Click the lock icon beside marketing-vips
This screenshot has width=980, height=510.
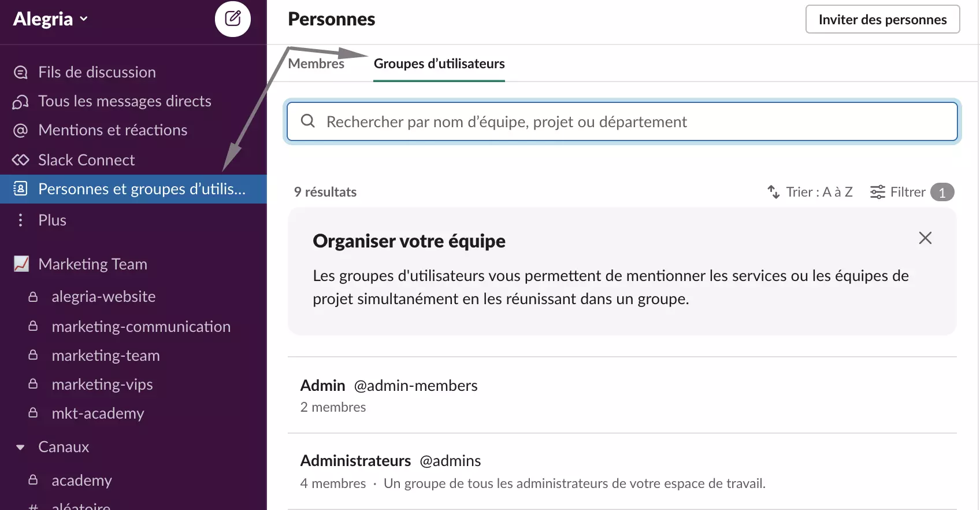(33, 384)
